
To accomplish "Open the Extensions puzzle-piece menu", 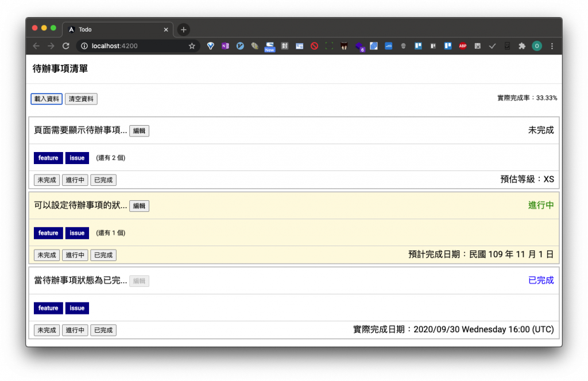I will [522, 46].
